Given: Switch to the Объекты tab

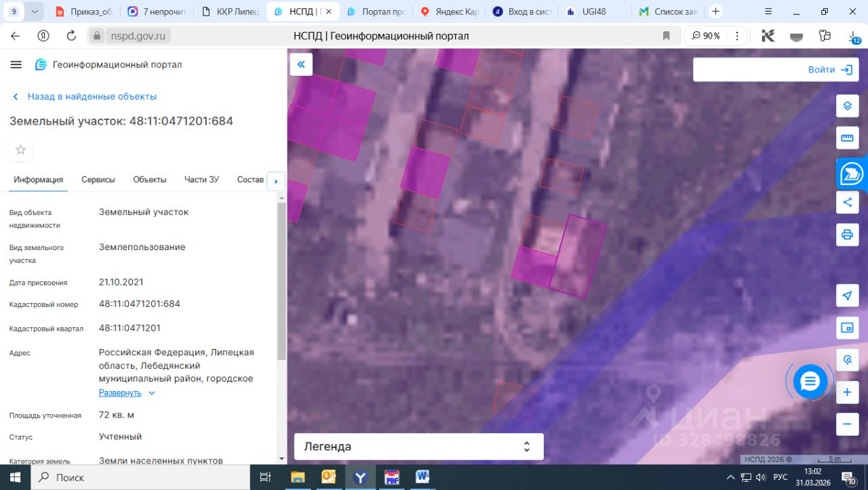Looking at the screenshot, I should 150,180.
